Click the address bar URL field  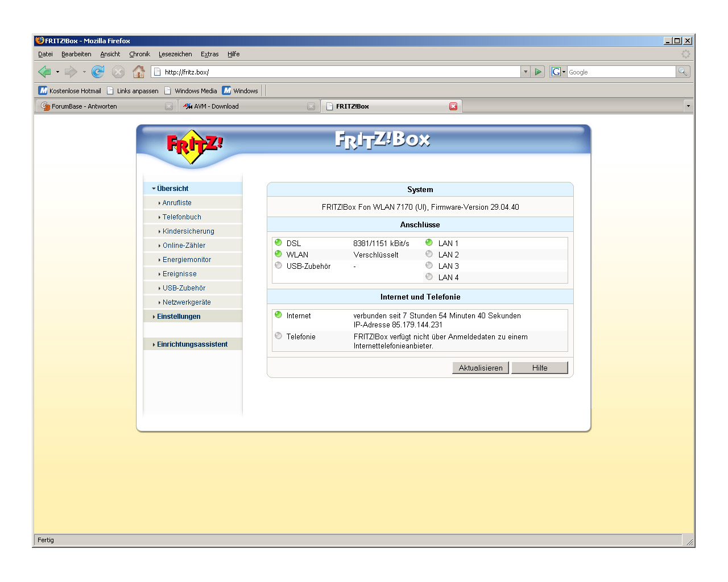tap(341, 72)
